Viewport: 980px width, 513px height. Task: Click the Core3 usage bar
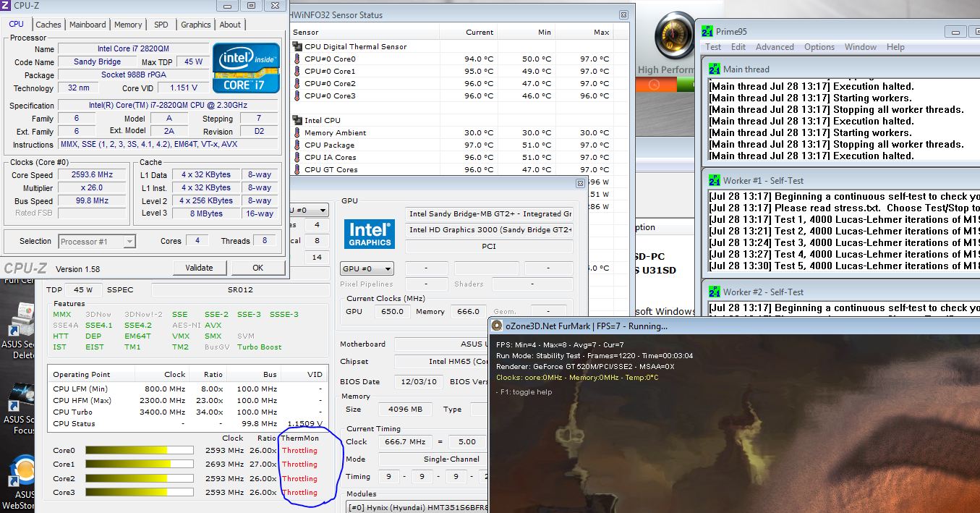coord(140,493)
